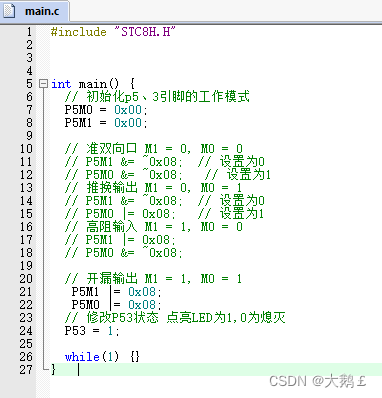Click line number 9 in the gutter

point(29,136)
